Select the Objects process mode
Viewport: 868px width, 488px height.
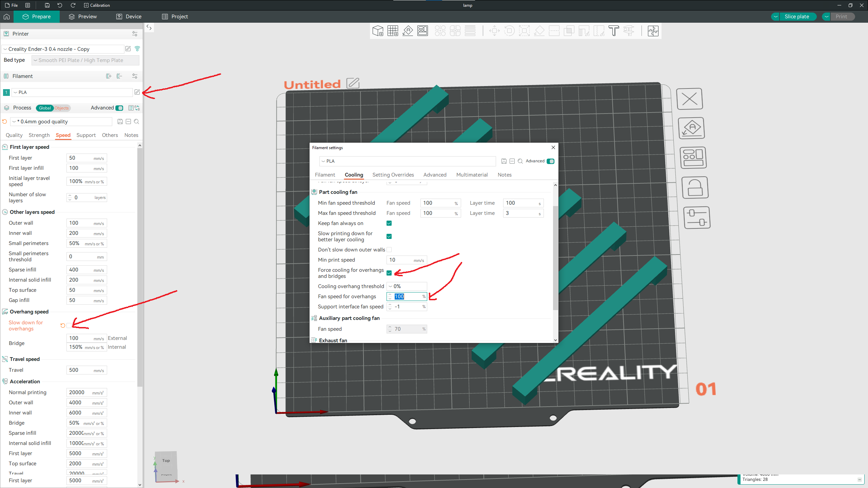[x=62, y=108]
